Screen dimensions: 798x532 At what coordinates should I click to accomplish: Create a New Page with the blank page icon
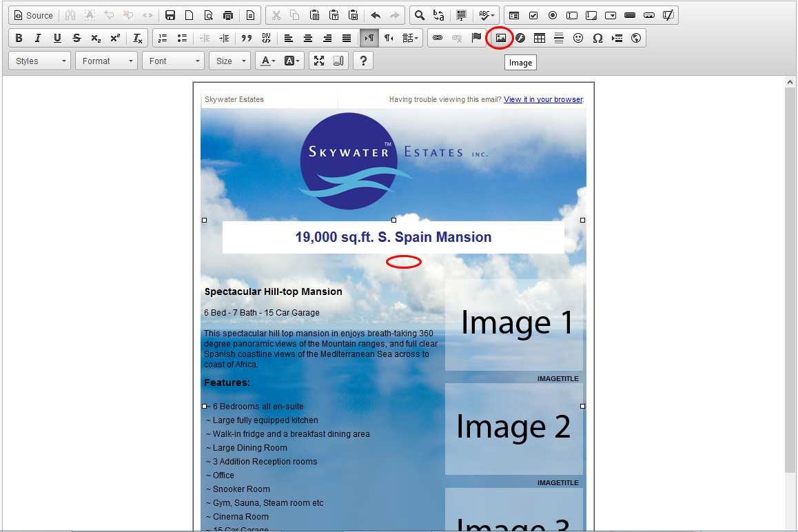tap(190, 15)
